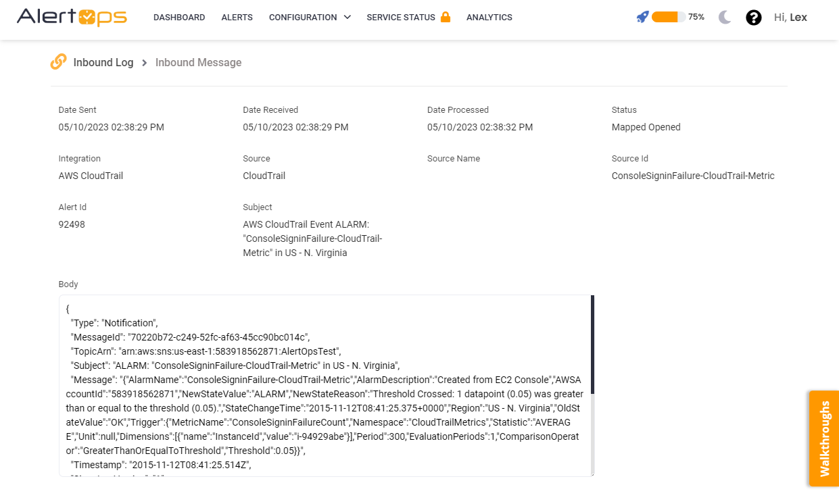This screenshot has width=839, height=504.
Task: Open the Hi, Lex user menu
Action: tap(790, 18)
